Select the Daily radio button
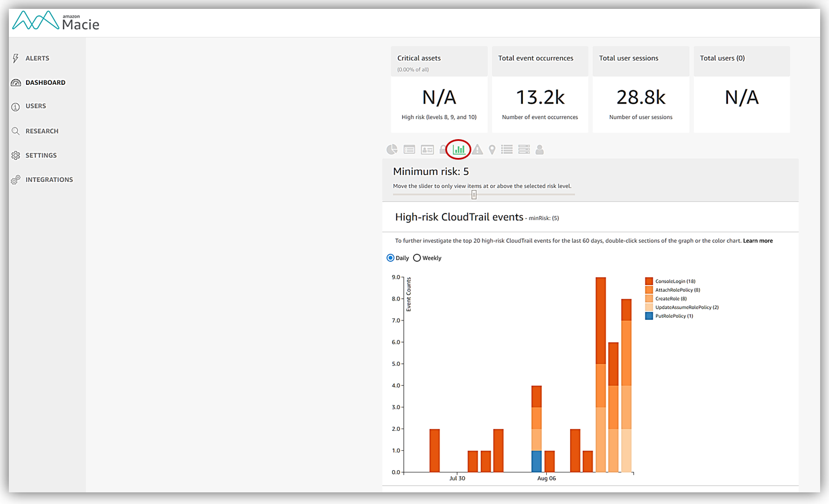Screen dimensions: 829x504 point(390,258)
